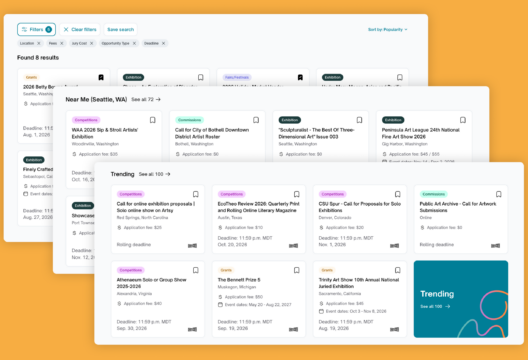Viewport: 528px width, 360px height.
Task: Click Competitions tag on EcoTheo Review card
Action: pyautogui.click(x=232, y=194)
